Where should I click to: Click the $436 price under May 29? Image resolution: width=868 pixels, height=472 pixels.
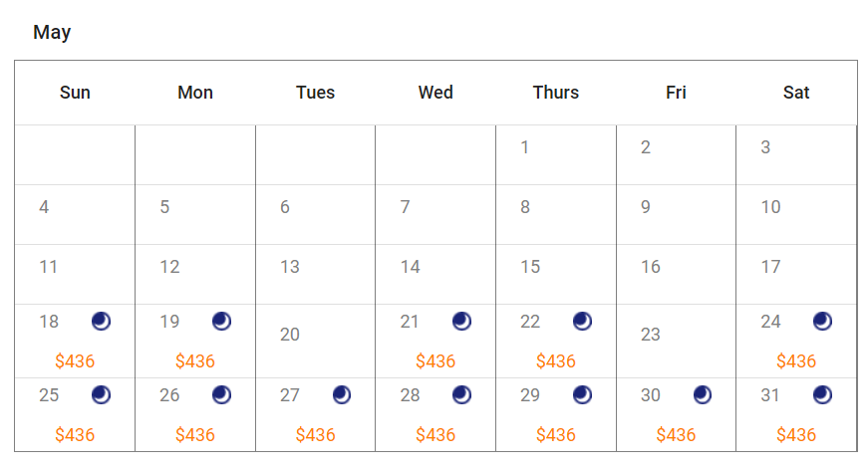(x=556, y=434)
